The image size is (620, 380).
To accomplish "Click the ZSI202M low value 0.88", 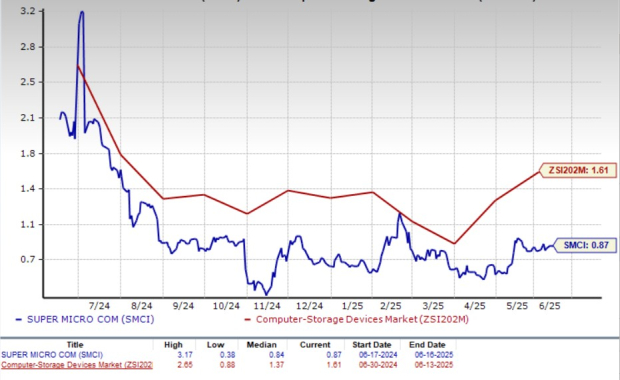I will (227, 365).
